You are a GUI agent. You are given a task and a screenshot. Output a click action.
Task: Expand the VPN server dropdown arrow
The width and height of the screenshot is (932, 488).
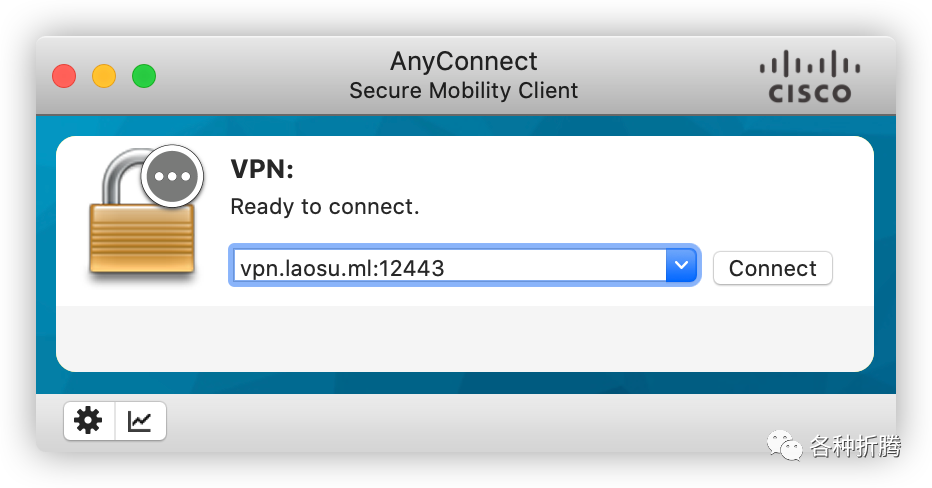681,265
